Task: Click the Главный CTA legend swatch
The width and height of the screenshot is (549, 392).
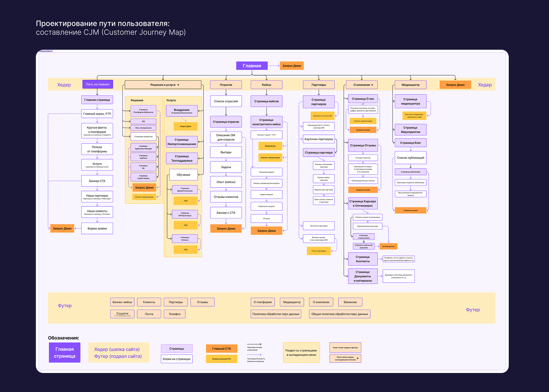Action: (x=222, y=349)
